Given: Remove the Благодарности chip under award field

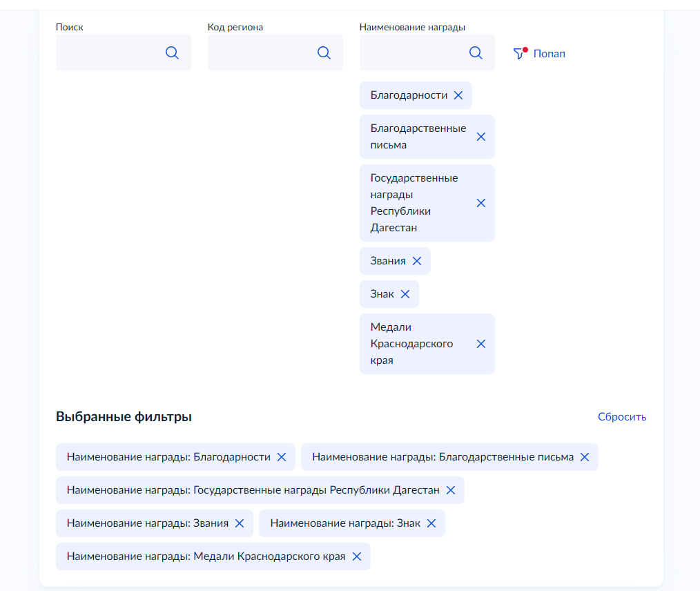Looking at the screenshot, I should pos(458,95).
